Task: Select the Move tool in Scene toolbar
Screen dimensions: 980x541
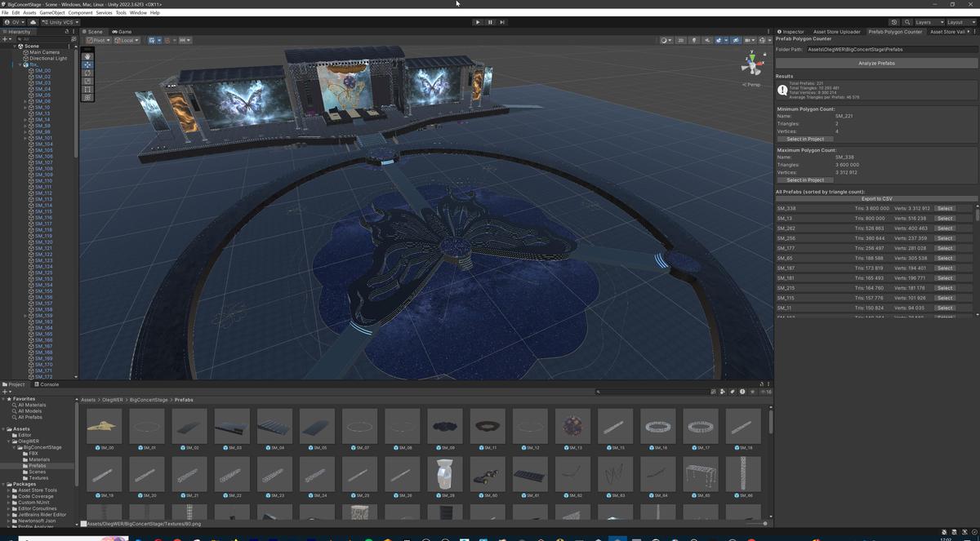Action: coord(87,64)
